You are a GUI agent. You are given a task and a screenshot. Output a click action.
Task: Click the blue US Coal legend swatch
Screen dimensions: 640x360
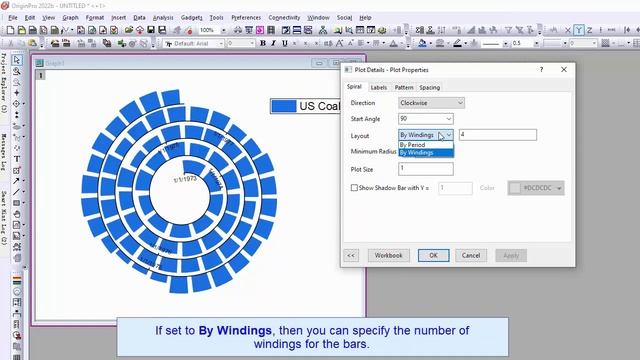(284, 106)
